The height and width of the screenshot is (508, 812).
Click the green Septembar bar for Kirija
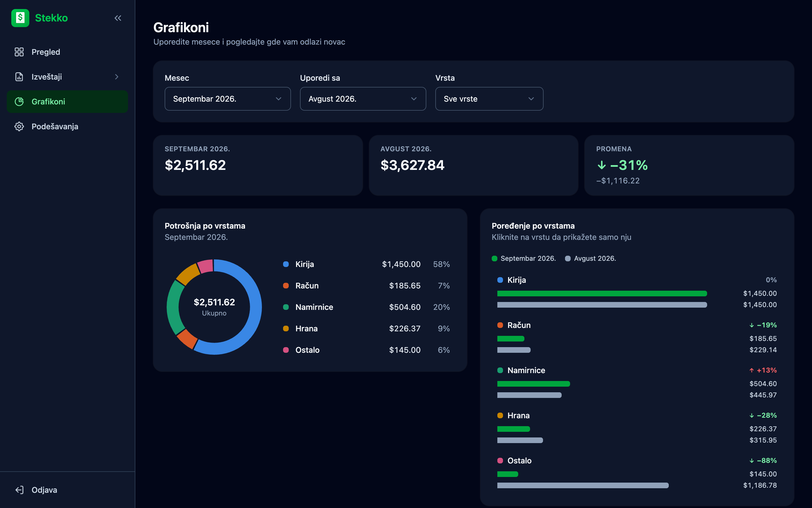pos(602,294)
